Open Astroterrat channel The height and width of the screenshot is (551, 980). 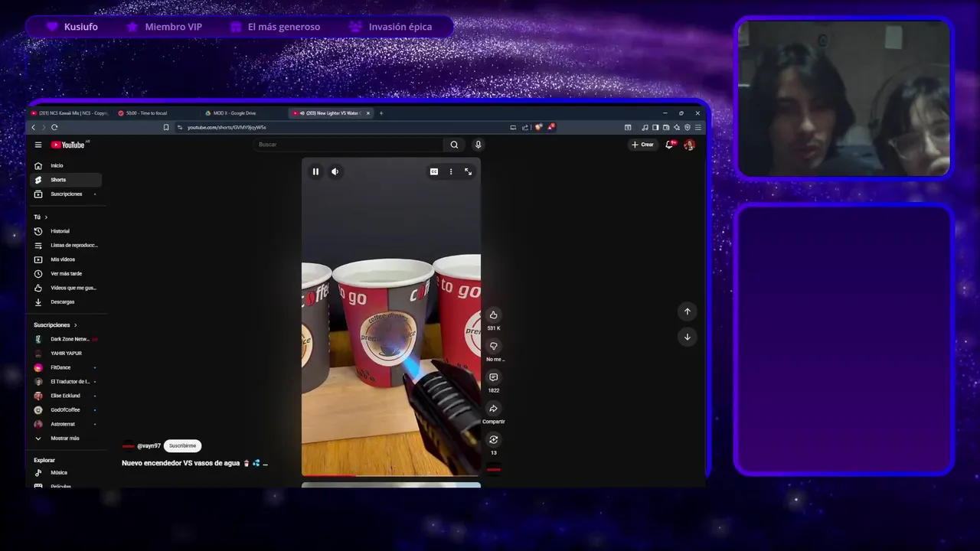click(65, 424)
